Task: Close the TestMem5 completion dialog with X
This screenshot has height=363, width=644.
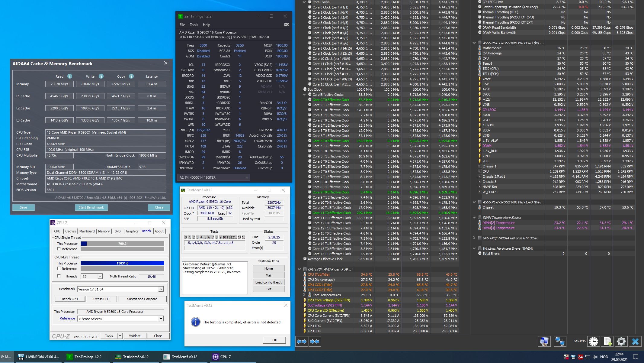Action: [x=286, y=305]
